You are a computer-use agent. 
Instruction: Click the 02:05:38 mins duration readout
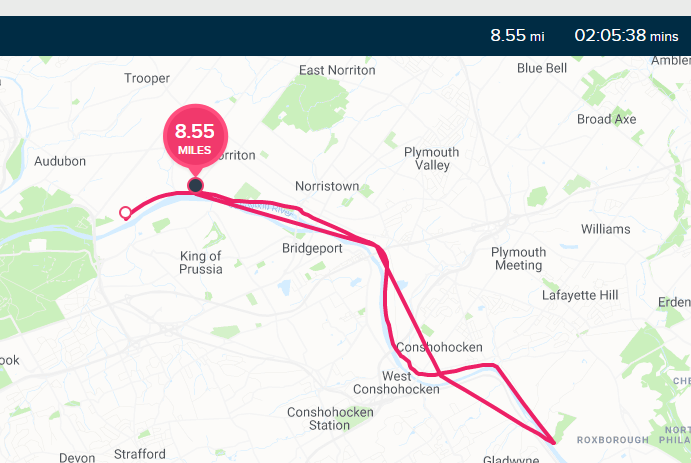pos(626,35)
